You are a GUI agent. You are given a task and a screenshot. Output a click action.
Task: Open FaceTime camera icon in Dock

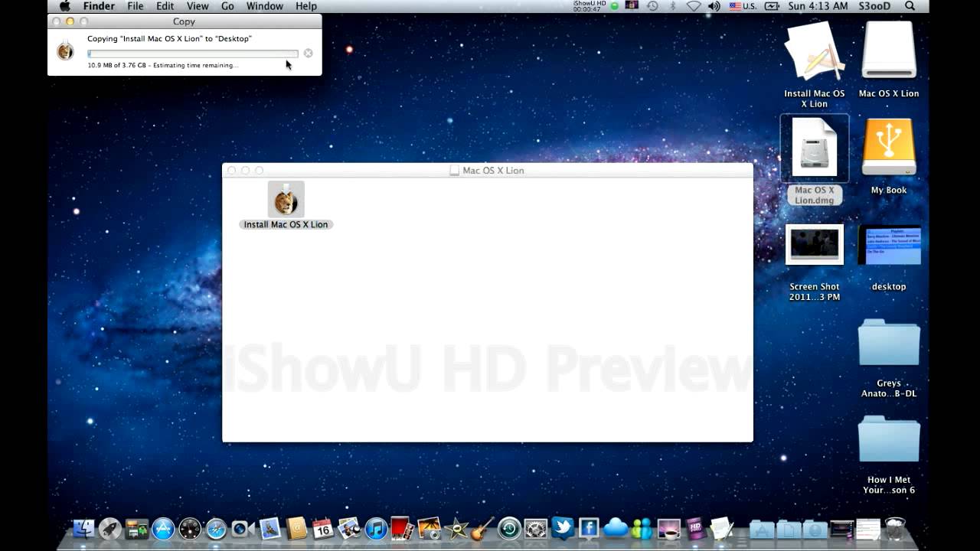[242, 528]
